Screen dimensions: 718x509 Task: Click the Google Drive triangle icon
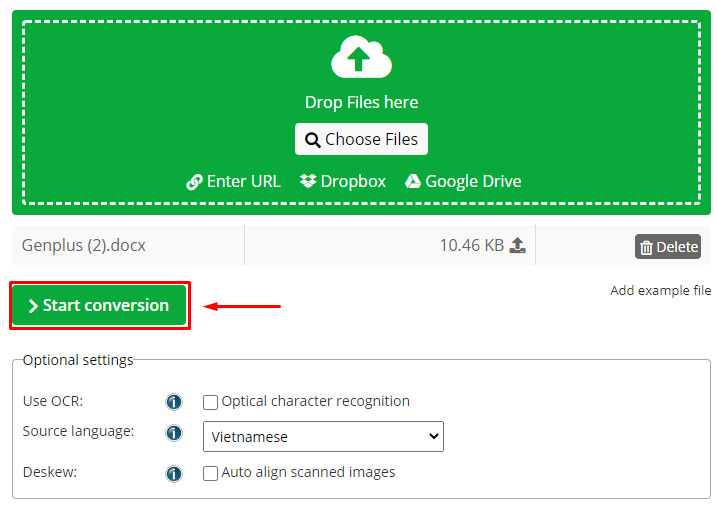point(413,181)
